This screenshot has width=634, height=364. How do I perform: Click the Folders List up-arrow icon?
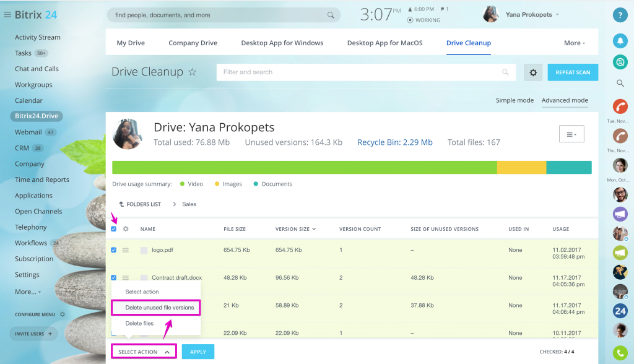pyautogui.click(x=121, y=204)
